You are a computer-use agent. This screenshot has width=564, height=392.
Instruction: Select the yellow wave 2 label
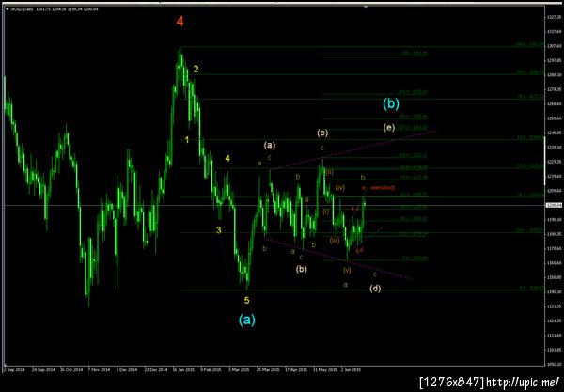[196, 69]
